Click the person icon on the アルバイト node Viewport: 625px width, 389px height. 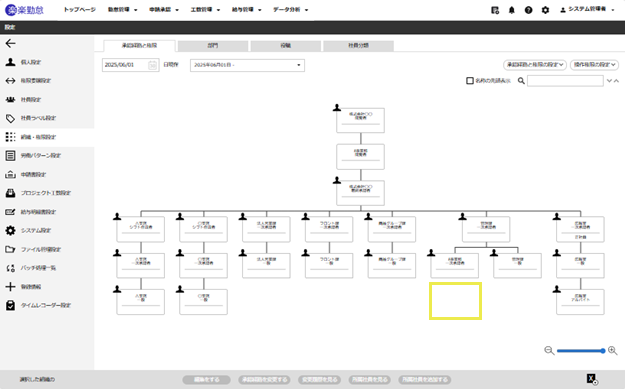(556, 289)
